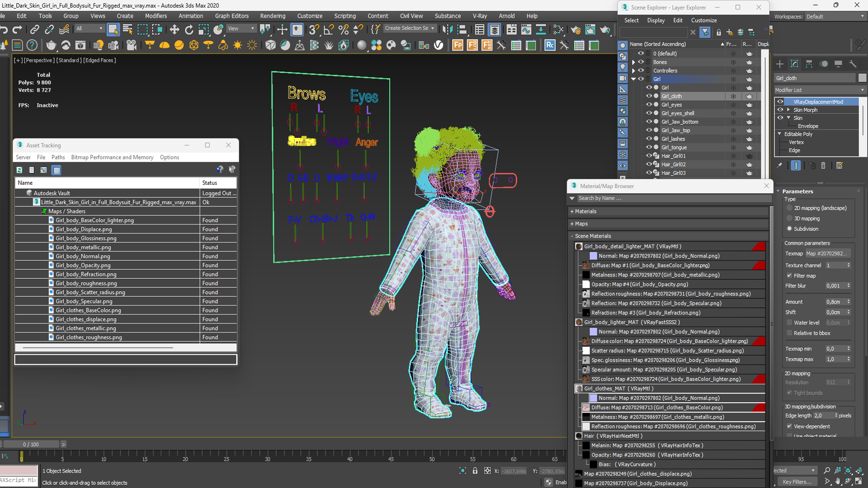The height and width of the screenshot is (488, 868).
Task: Open Display menu in Scene Explorer
Action: tap(656, 20)
